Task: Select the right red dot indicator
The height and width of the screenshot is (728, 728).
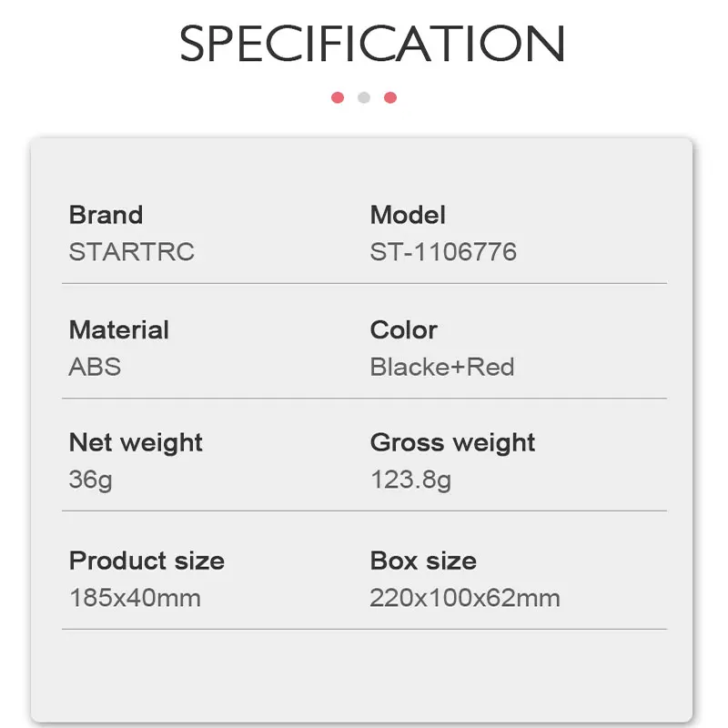Action: pyautogui.click(x=390, y=97)
